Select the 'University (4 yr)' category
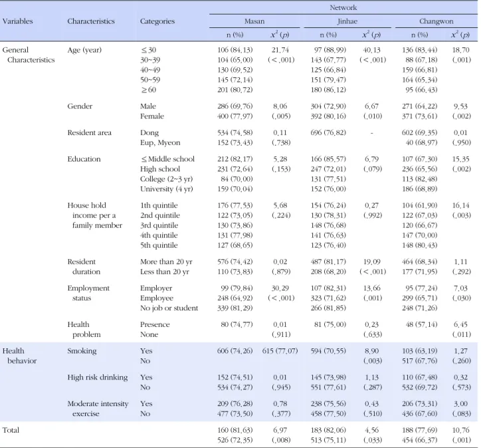 click(167, 189)
